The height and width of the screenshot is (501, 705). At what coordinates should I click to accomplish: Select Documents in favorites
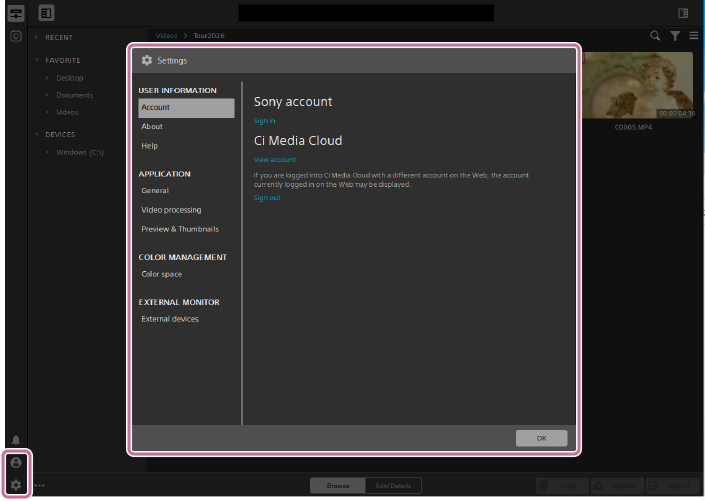tap(75, 95)
